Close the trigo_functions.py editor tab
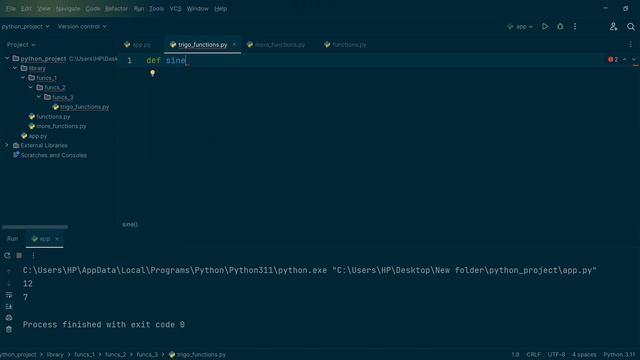This screenshot has height=360, width=640. point(234,44)
